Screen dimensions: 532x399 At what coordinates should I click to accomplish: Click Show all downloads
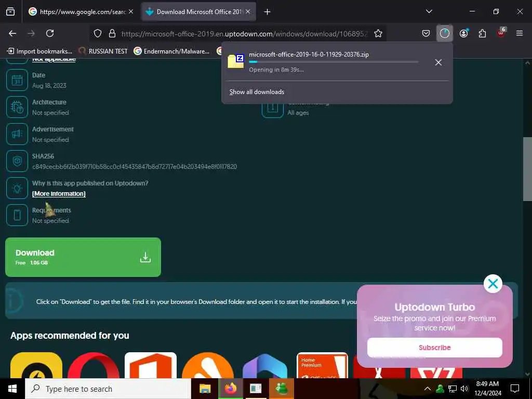point(257,92)
